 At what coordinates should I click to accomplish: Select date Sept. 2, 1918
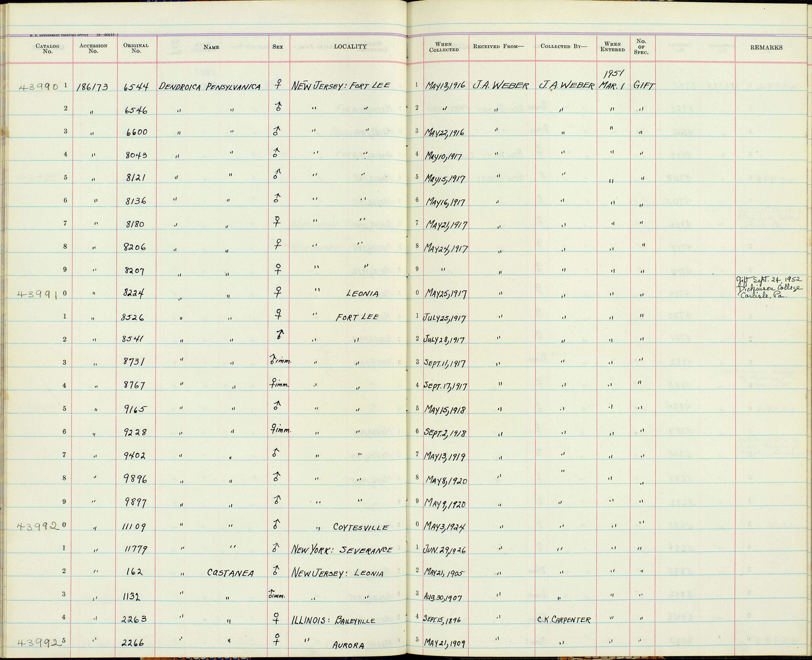[x=446, y=433]
